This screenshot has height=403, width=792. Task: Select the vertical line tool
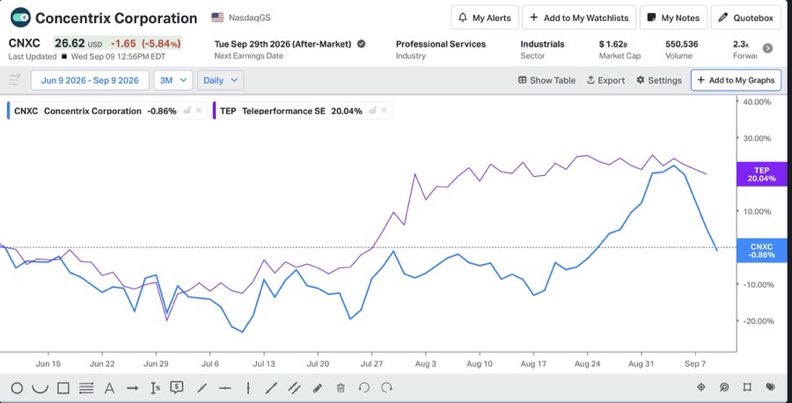(248, 388)
